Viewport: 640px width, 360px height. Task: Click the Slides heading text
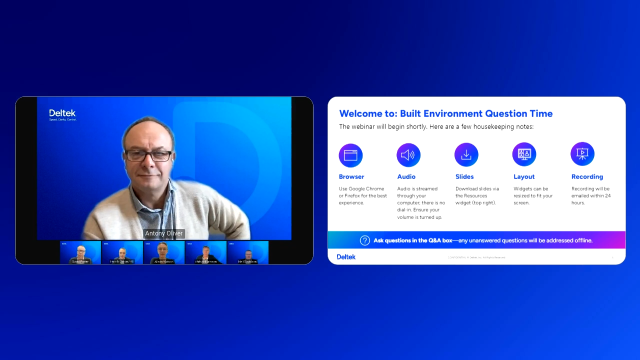[464, 177]
